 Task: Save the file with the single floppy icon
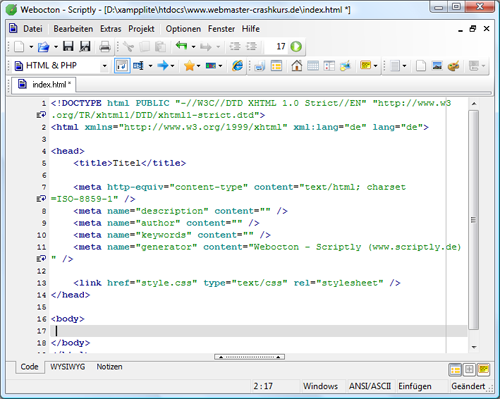coord(68,46)
